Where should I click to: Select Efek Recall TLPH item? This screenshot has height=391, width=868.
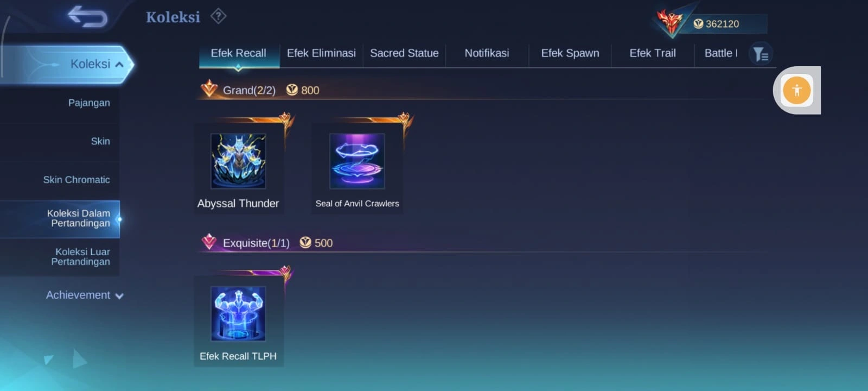tap(238, 320)
